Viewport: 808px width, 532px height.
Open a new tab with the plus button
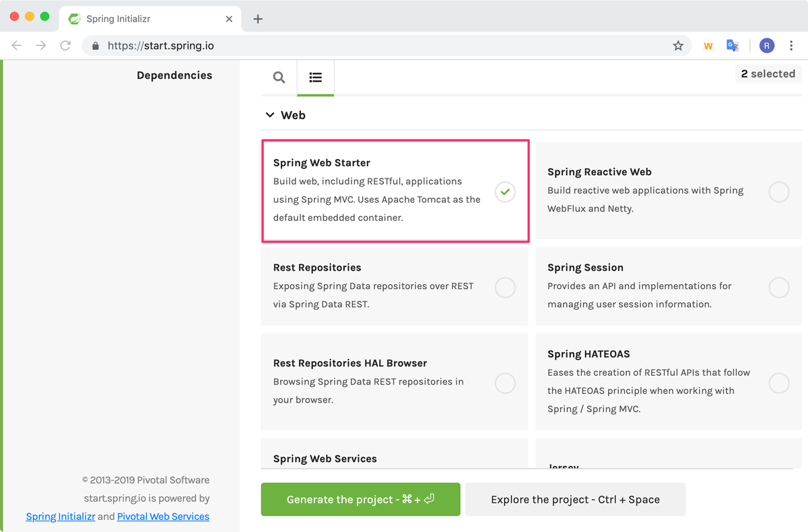click(x=257, y=19)
